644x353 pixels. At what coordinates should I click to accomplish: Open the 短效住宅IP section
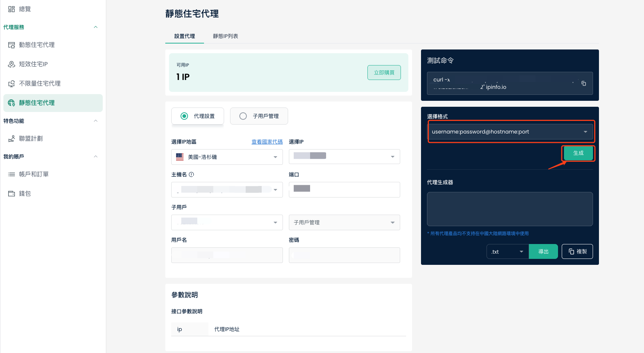pyautogui.click(x=33, y=64)
